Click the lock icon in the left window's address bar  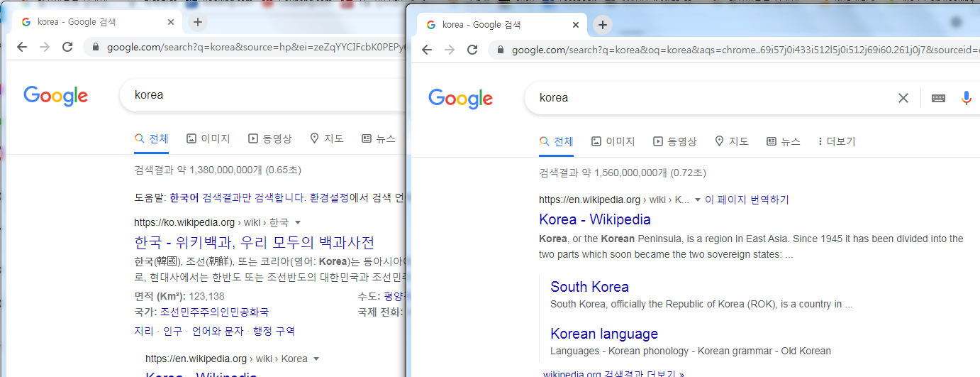pyautogui.click(x=95, y=48)
